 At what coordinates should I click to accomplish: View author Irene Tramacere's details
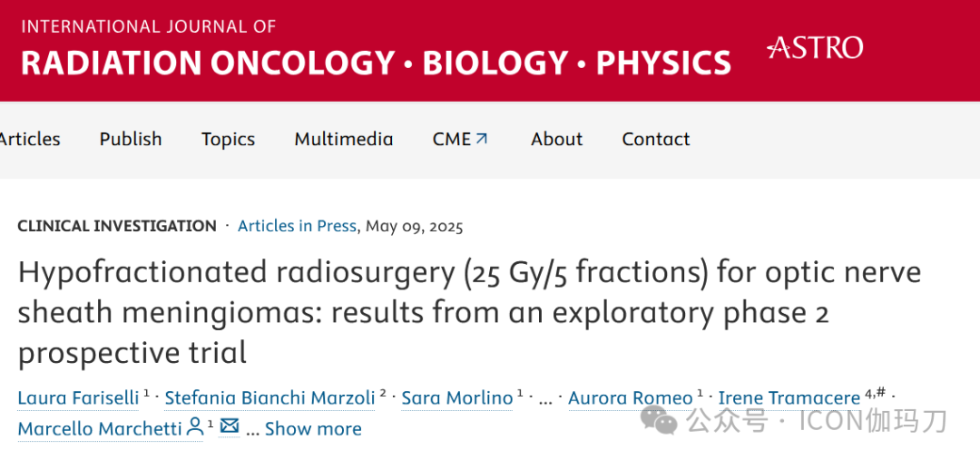(789, 397)
